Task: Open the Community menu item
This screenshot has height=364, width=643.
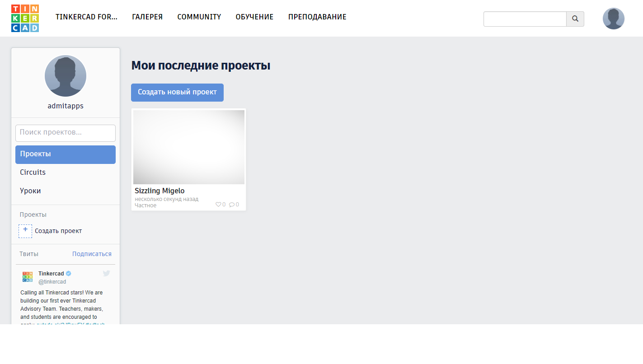Action: point(199,17)
